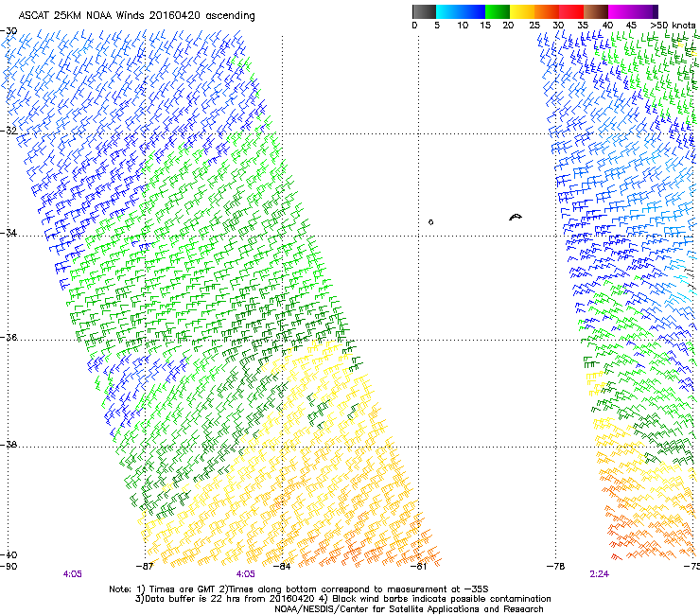
Task: Click the 'NOAA/NESDIS/Center for Satellite Applications and Research' credit
Action: [x=409, y=609]
